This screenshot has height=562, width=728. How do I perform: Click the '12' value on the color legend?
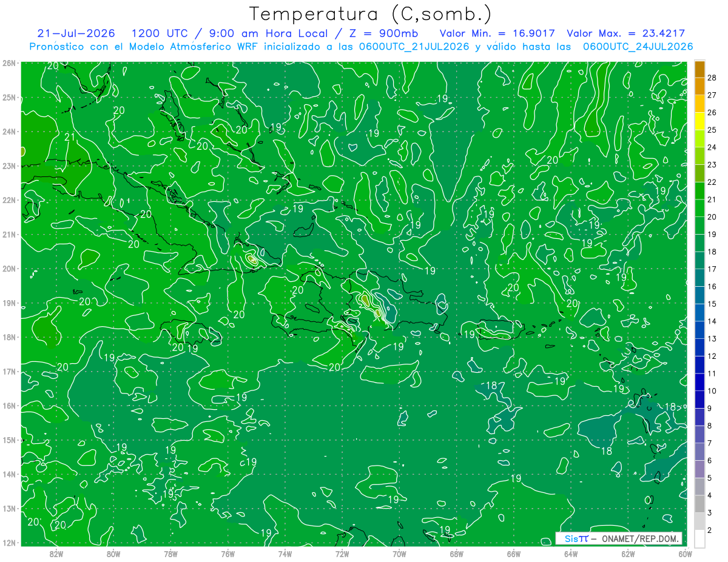pos(712,356)
